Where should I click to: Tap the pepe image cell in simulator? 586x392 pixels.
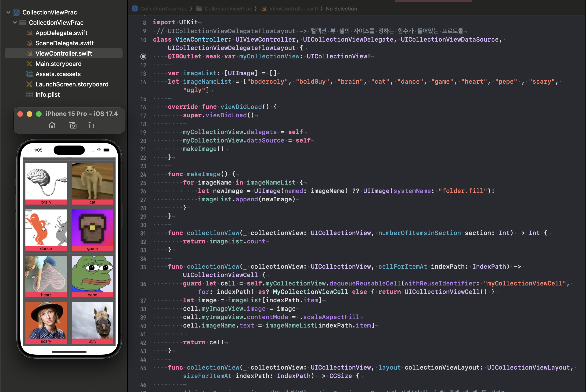(92, 274)
